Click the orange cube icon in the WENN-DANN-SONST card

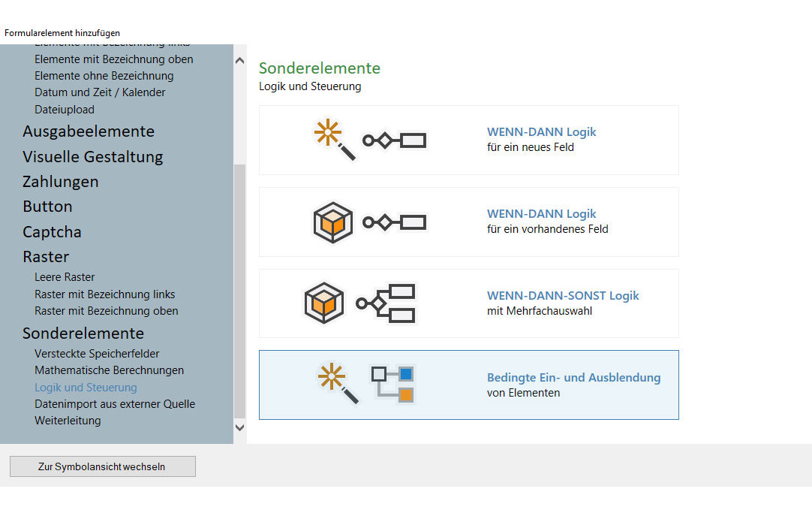click(x=324, y=303)
